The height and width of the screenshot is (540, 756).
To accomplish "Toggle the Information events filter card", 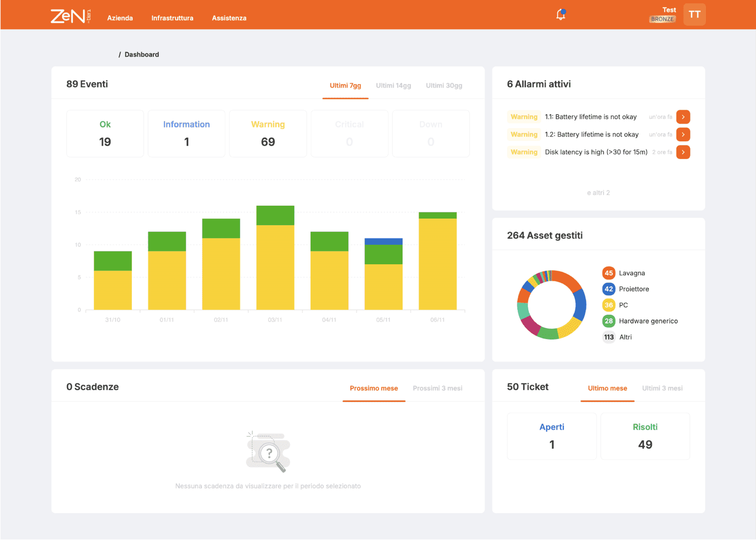I will pos(186,133).
